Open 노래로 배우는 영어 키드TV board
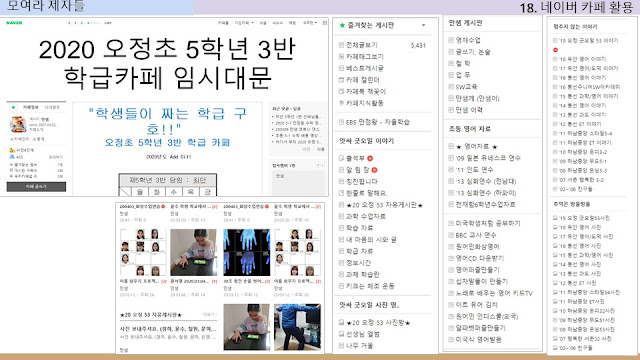 pos(494,293)
